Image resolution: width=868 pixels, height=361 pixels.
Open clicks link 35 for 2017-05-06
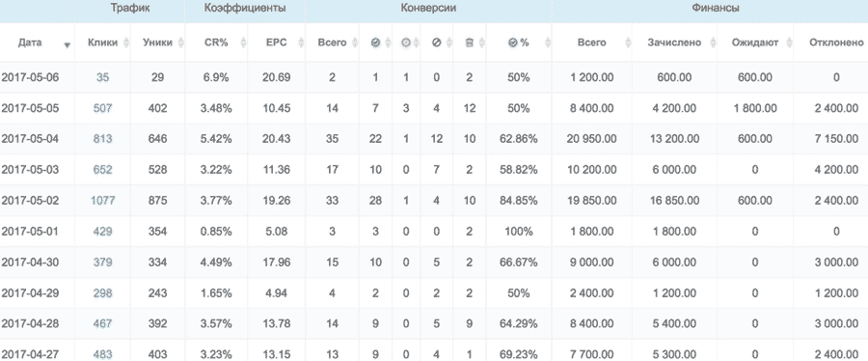pyautogui.click(x=102, y=77)
